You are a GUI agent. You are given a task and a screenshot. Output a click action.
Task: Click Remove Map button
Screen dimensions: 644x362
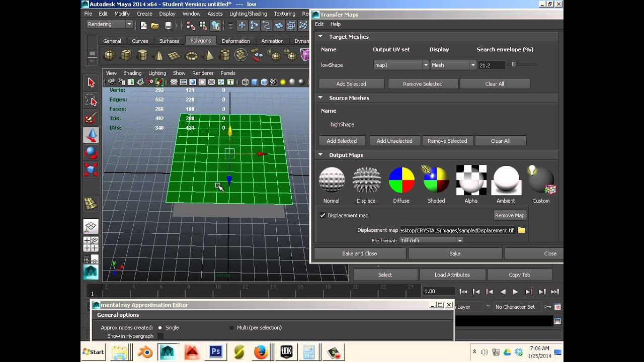[x=510, y=215]
